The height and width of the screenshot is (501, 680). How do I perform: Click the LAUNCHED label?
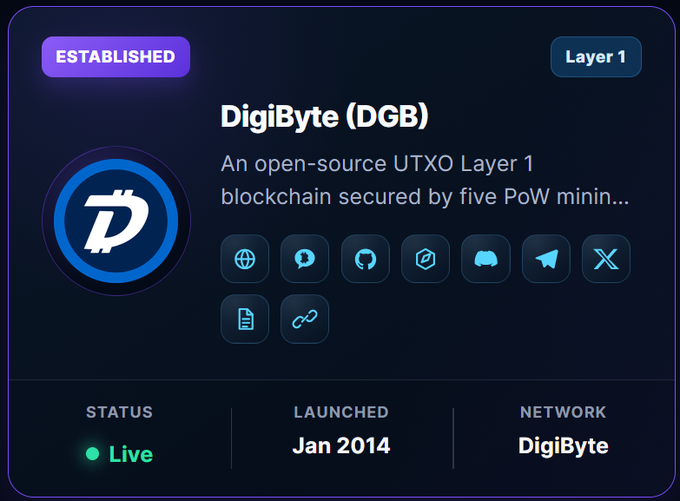pos(341,412)
